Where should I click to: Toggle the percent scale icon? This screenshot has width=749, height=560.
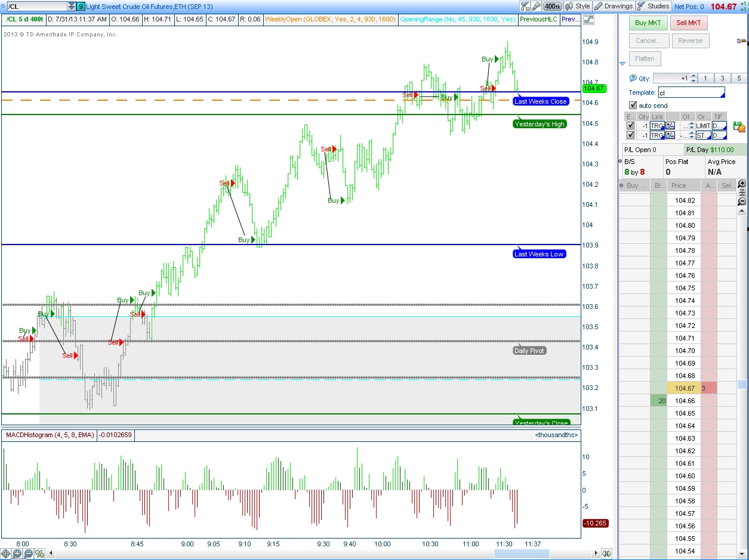[40, 553]
